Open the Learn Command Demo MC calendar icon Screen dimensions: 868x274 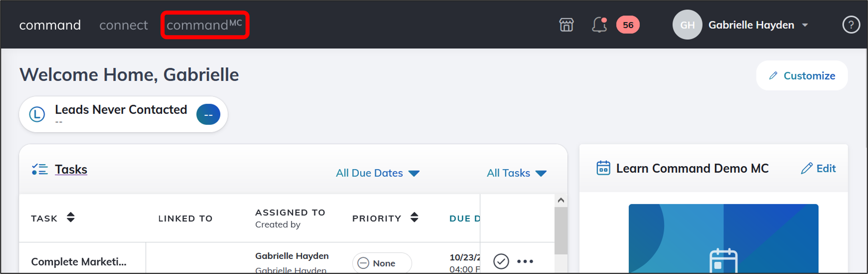pyautogui.click(x=604, y=168)
